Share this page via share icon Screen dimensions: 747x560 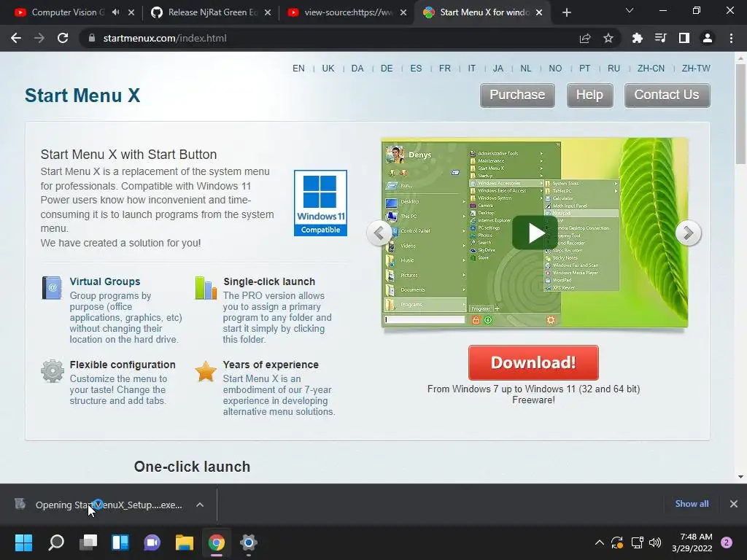click(584, 38)
